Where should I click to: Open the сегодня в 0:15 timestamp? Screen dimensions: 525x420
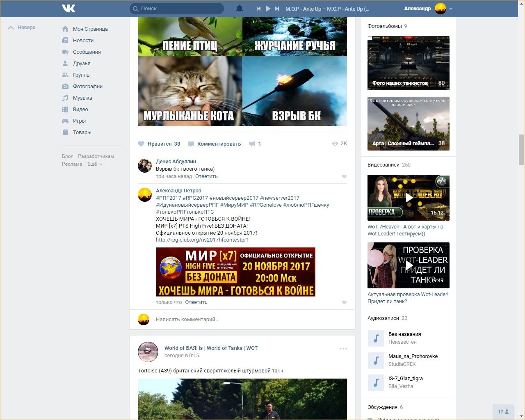click(182, 356)
